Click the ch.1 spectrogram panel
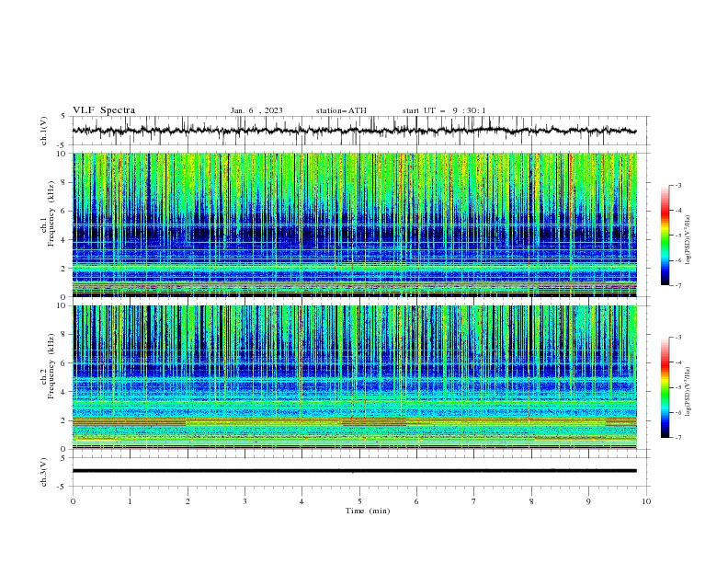 (354, 224)
